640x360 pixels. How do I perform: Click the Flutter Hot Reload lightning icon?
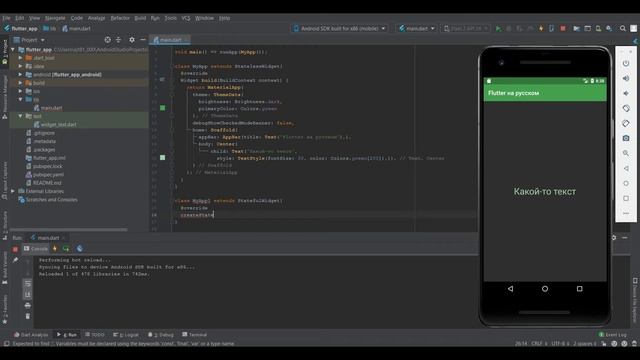[541, 29]
